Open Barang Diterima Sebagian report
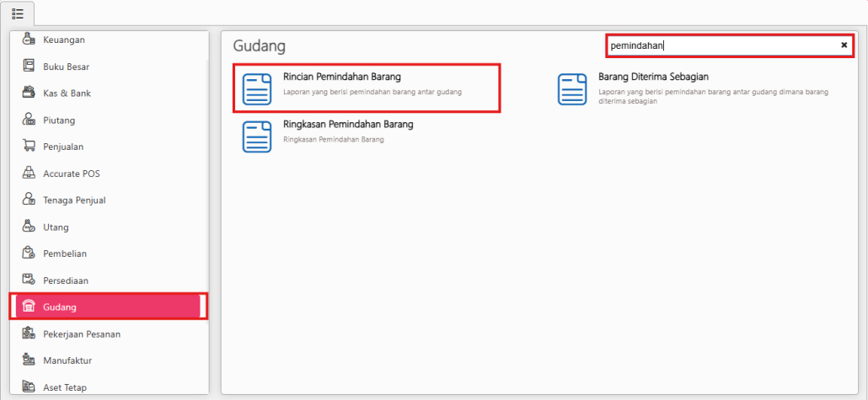The height and width of the screenshot is (400, 868). coord(653,77)
